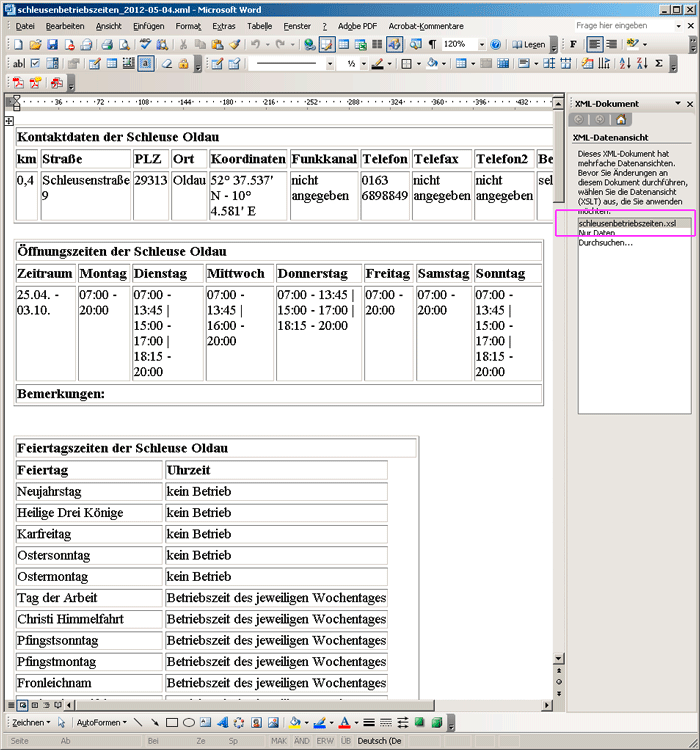Toggle ÜB overtype mode in status bar
Screen dimensions: 700x750
(346, 741)
